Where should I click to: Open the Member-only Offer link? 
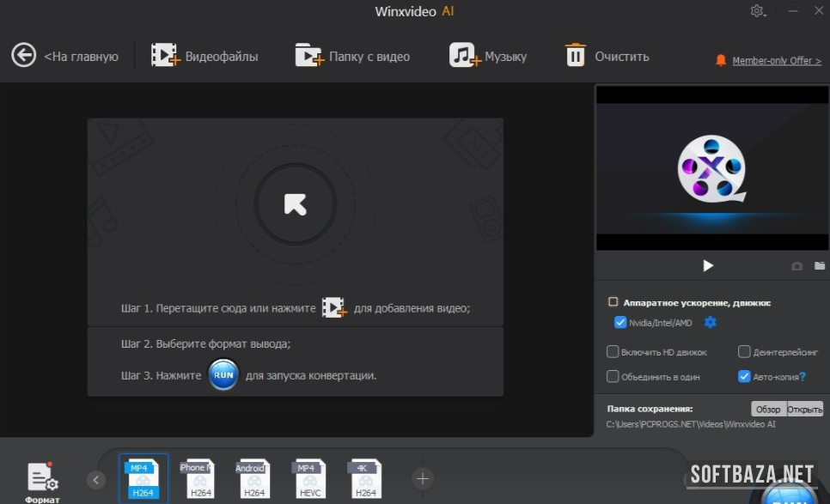coord(776,61)
